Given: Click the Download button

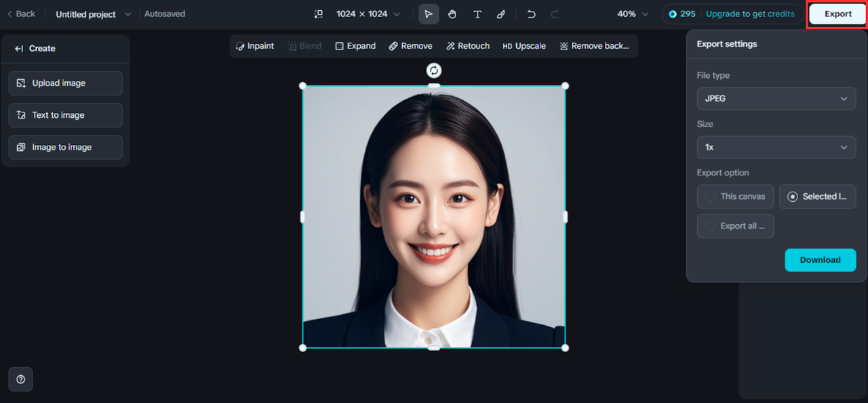Looking at the screenshot, I should 820,260.
